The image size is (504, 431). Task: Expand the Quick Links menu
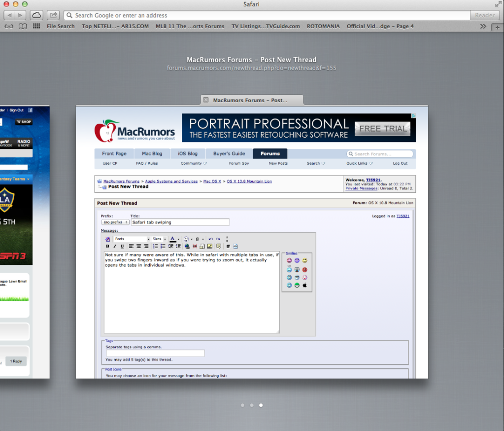tap(359, 163)
